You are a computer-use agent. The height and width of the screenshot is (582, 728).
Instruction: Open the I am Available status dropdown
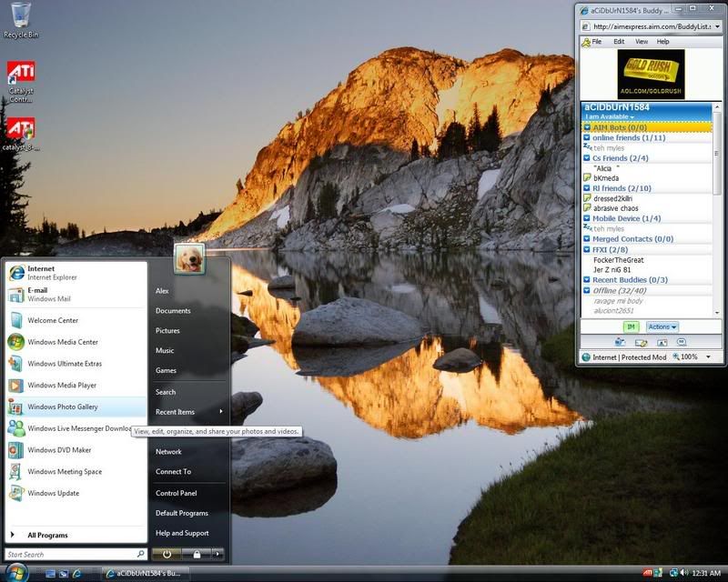coord(610,116)
